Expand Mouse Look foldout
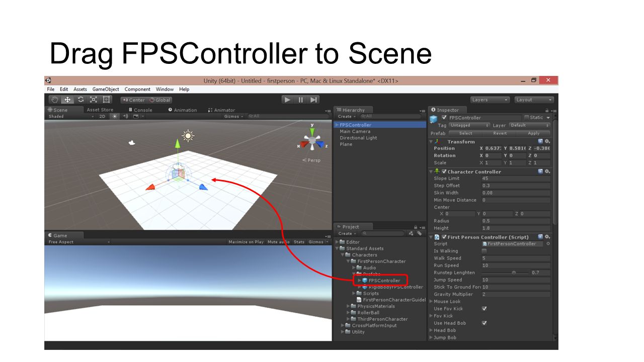The width and height of the screenshot is (644, 362). 431,302
